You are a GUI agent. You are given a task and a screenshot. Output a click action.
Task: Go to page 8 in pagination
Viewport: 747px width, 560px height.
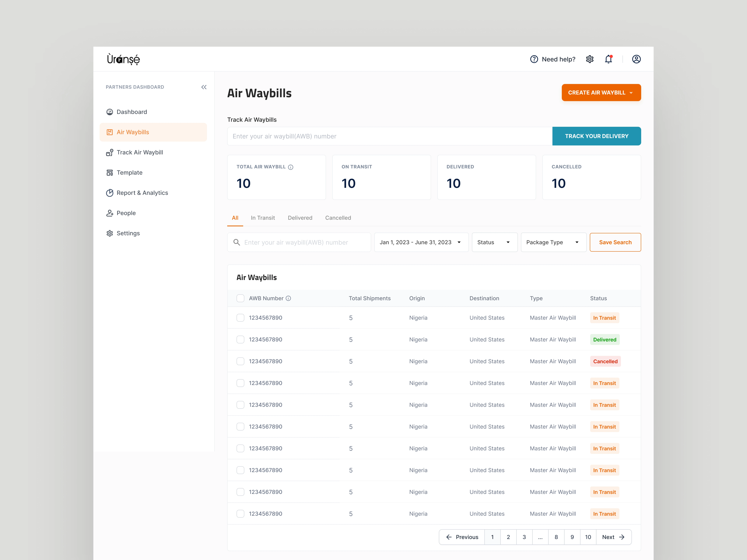[556, 537]
